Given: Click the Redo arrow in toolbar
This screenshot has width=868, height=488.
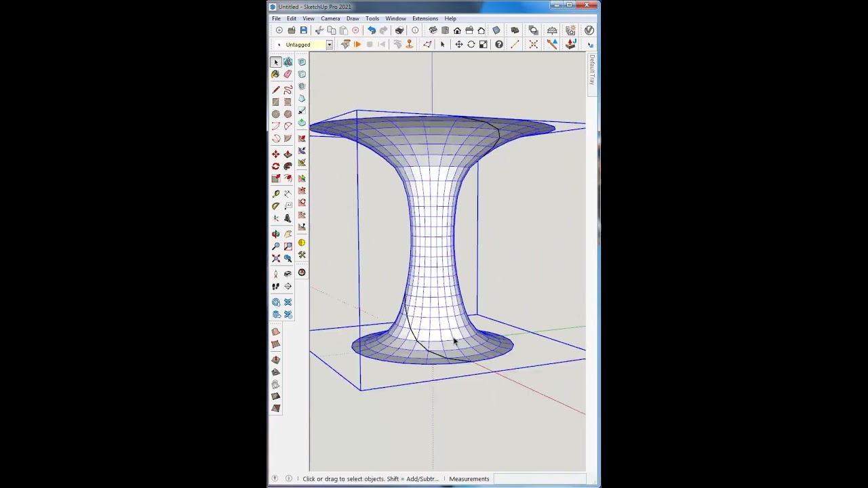Looking at the screenshot, I should (x=383, y=30).
